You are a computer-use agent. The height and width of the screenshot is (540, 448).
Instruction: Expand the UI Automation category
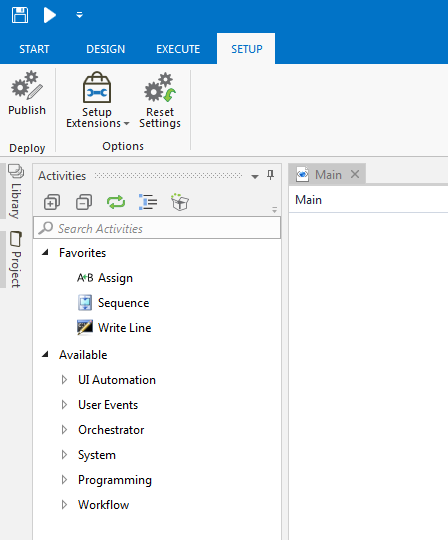64,380
